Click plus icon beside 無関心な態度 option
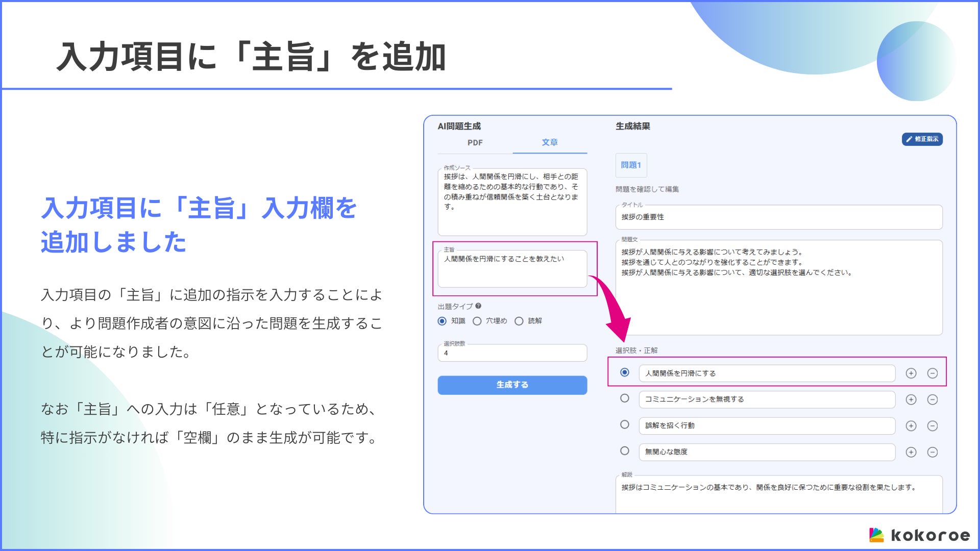This screenshot has height=551, width=980. coord(911,452)
